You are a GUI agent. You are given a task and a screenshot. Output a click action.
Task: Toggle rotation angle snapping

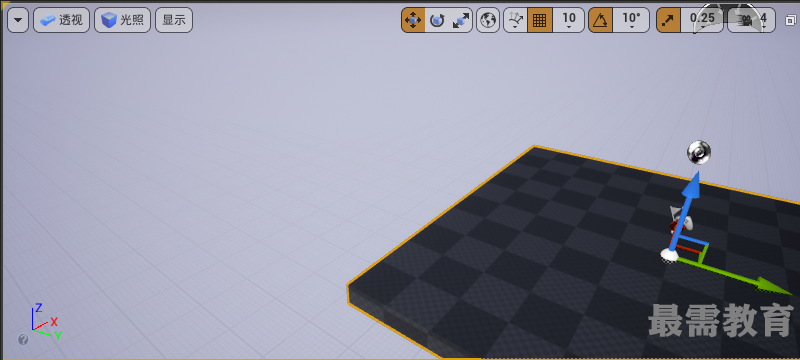pyautogui.click(x=601, y=20)
